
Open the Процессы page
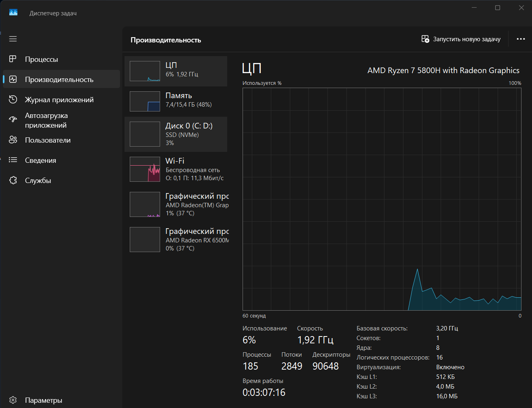tap(61, 59)
